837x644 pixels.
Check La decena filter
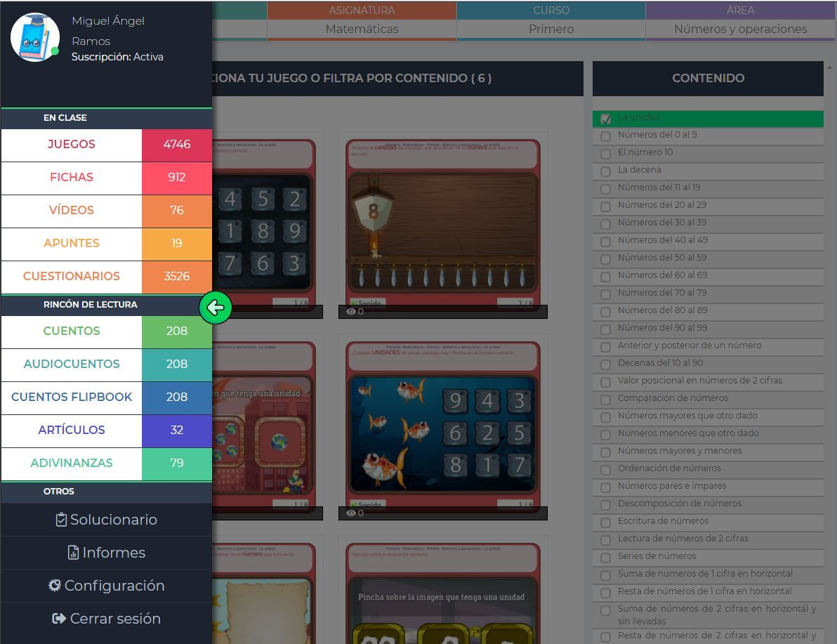pos(605,171)
